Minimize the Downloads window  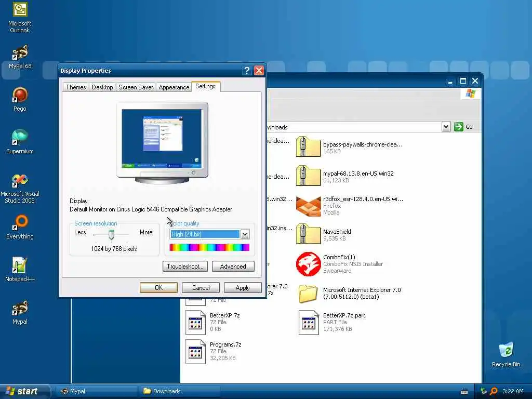450,81
